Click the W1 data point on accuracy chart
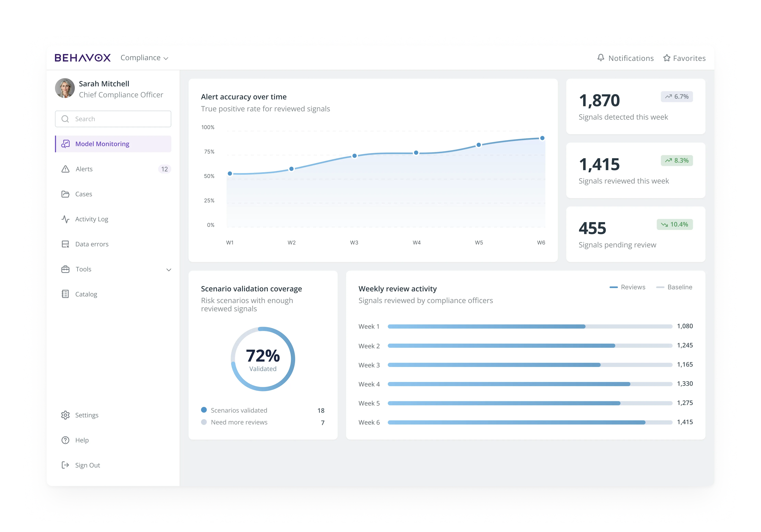The height and width of the screenshot is (532, 761). 230,174
